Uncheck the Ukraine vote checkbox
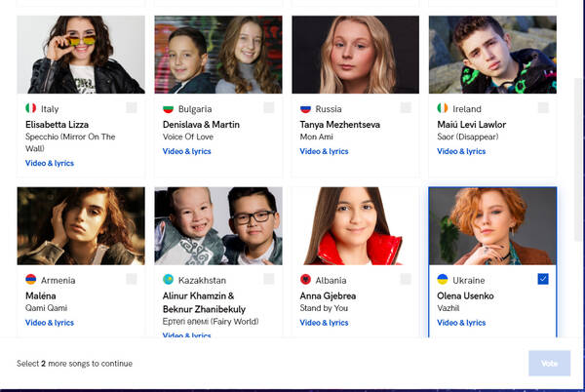This screenshot has height=392, width=585. tap(543, 279)
